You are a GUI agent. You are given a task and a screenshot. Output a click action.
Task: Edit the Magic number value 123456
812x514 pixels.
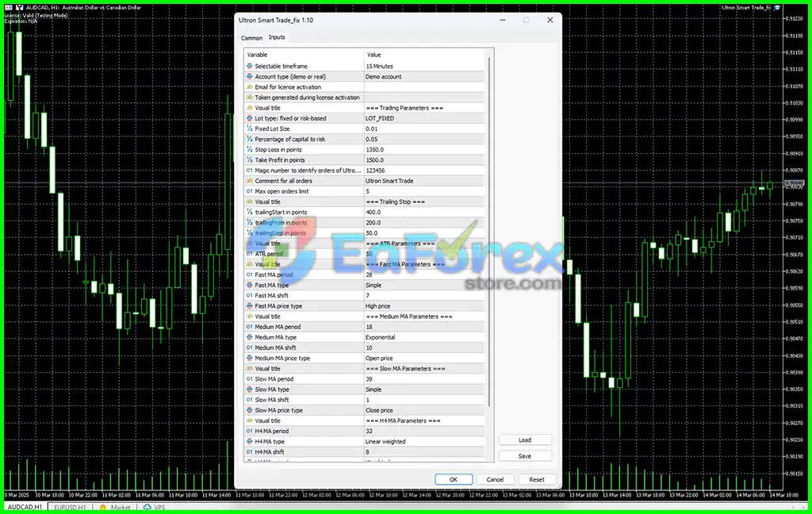click(425, 171)
